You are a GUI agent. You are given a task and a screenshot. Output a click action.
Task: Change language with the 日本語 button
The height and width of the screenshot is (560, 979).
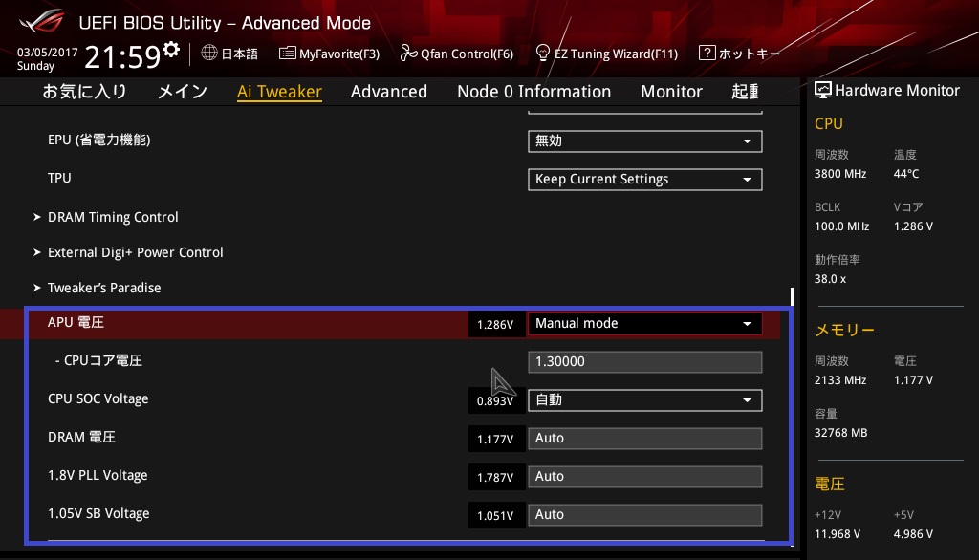click(x=229, y=54)
